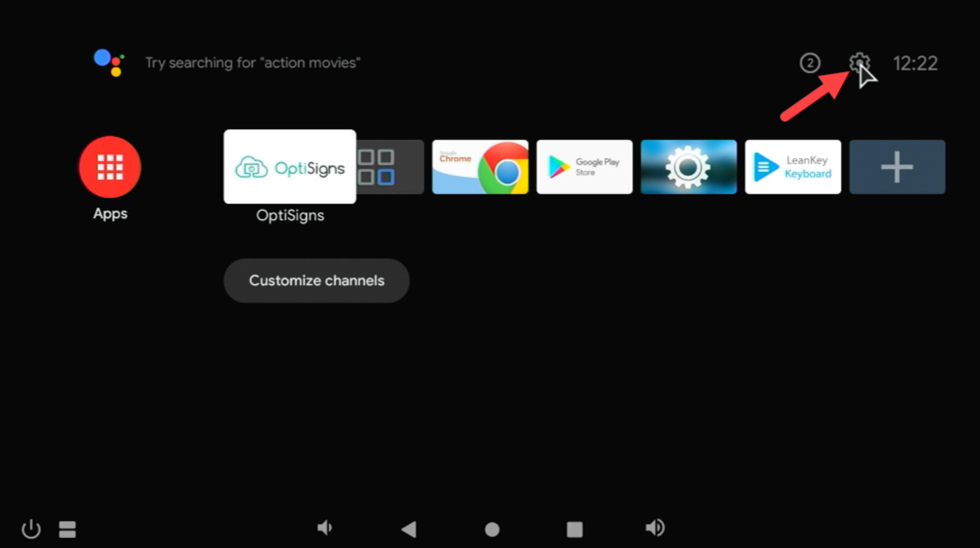The width and height of the screenshot is (980, 548).
Task: Select the four-squares grid app tile
Action: (389, 167)
